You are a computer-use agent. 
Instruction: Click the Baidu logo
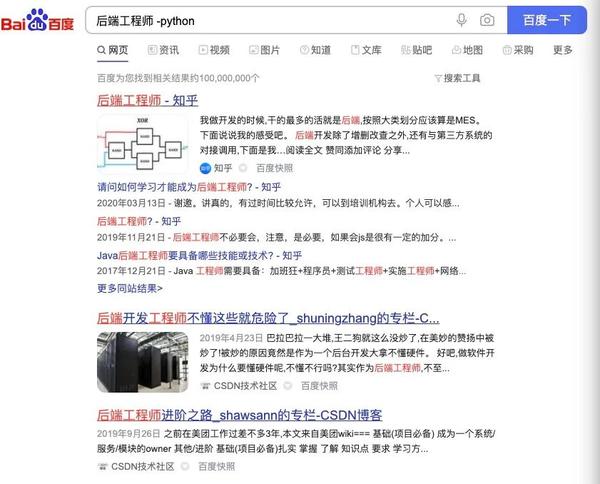[x=37, y=20]
